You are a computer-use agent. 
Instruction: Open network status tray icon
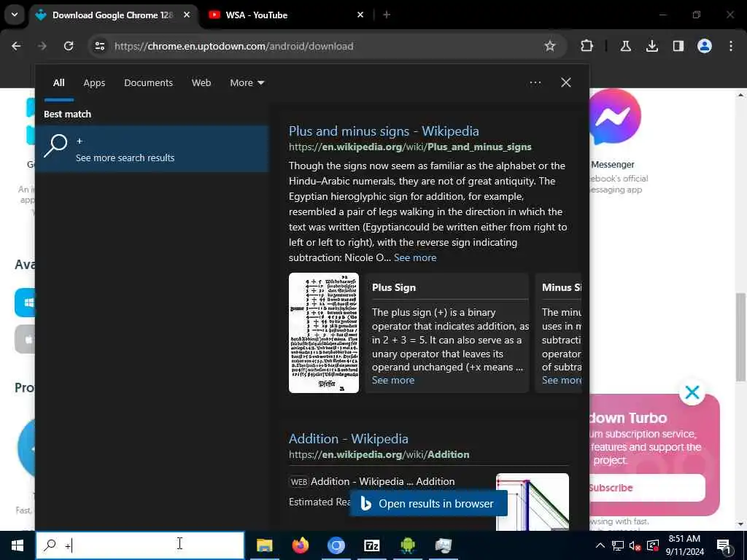618,545
